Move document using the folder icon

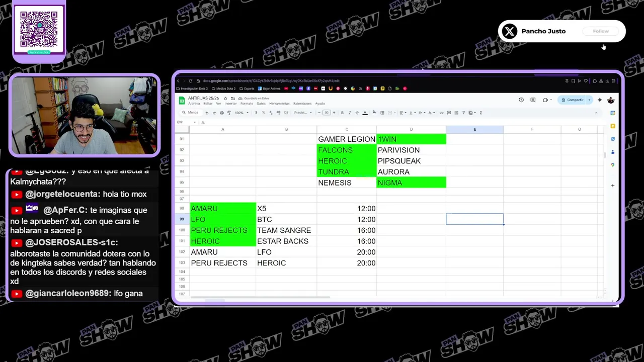point(232,99)
